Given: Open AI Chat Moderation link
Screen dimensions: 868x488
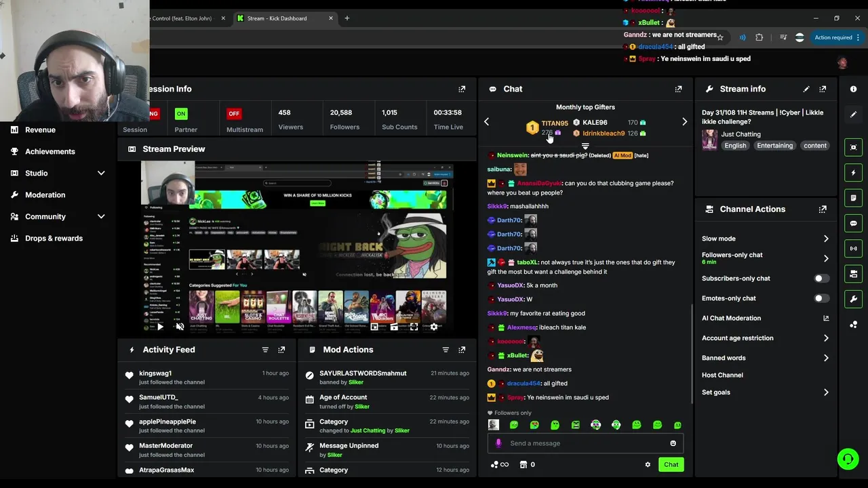Looking at the screenshot, I should (x=765, y=319).
